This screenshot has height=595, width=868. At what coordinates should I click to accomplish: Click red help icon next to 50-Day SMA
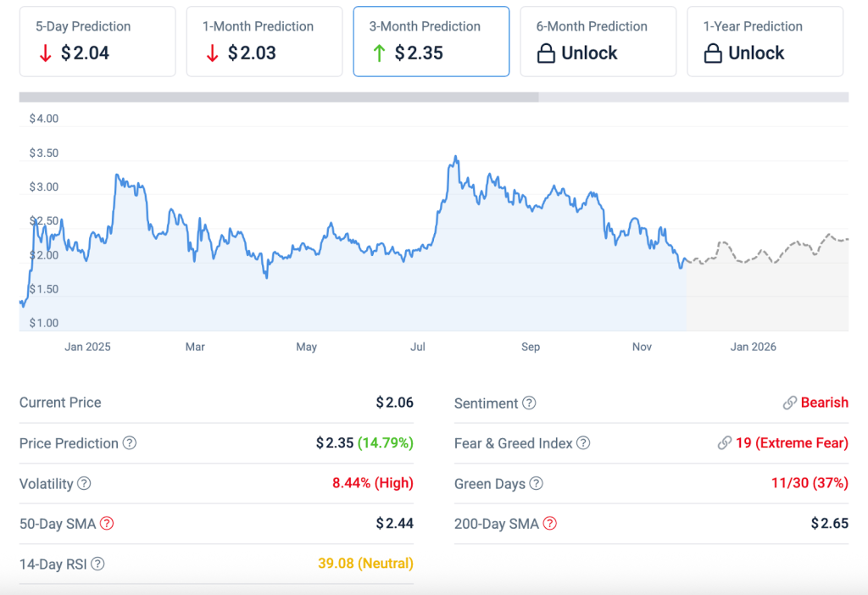[107, 524]
